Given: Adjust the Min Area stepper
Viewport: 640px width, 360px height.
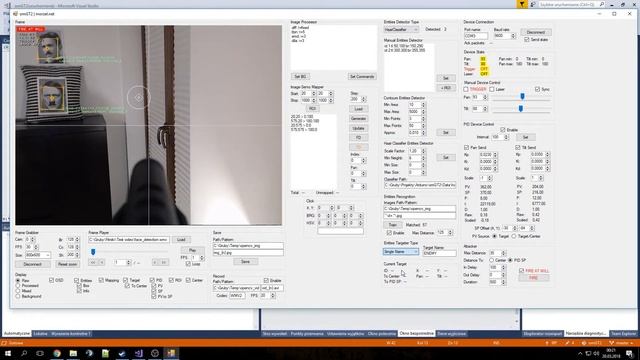Looking at the screenshot, I should pos(423,105).
